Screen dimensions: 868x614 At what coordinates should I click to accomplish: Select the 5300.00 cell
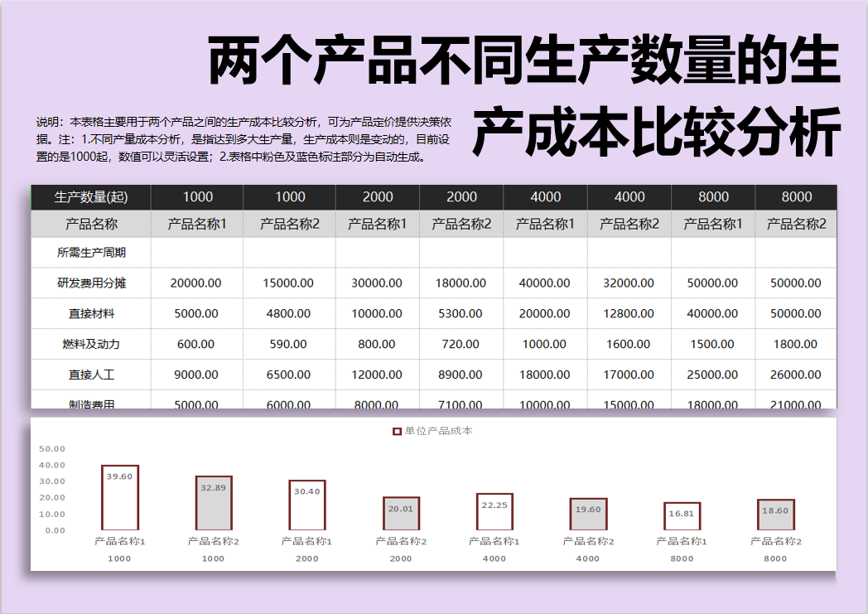click(x=461, y=313)
